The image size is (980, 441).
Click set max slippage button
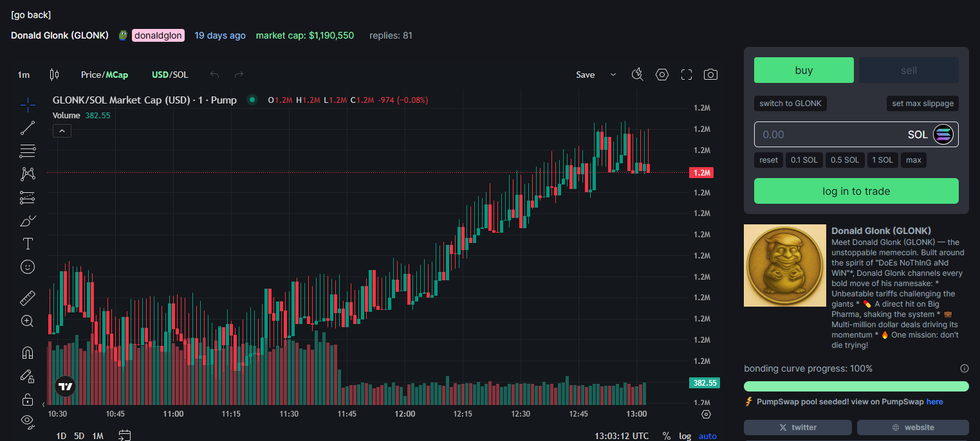click(x=924, y=104)
